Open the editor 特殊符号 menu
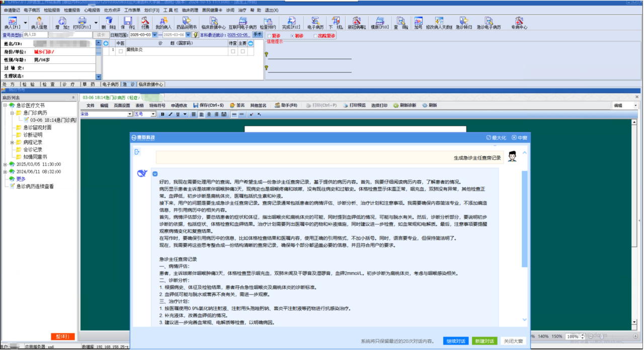 pos(157,105)
